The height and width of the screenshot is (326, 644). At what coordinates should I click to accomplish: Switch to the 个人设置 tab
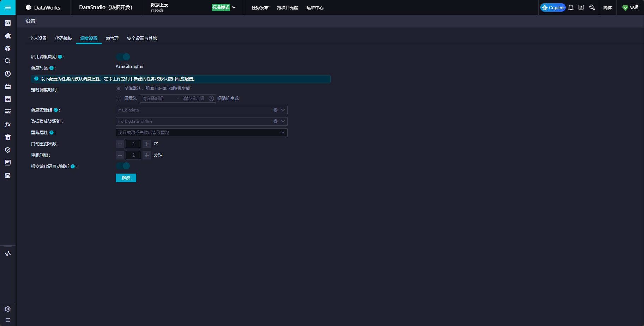click(x=38, y=38)
